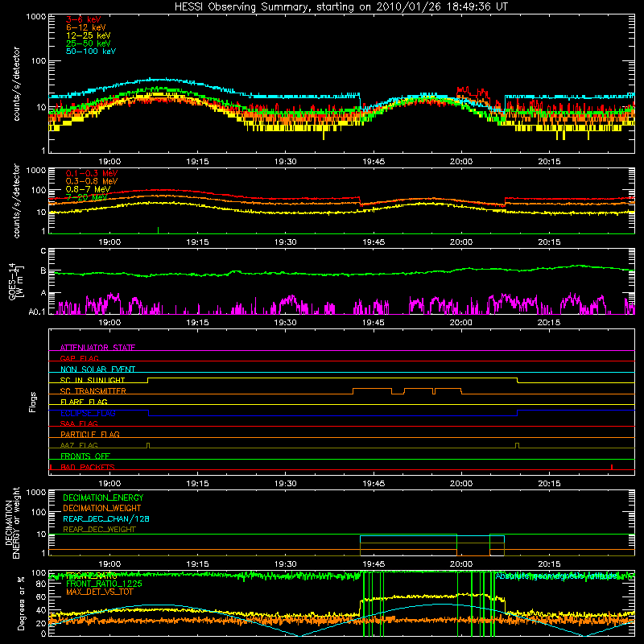Click the 25-50 keV legend entry
Screen dimensions: 644x644
click(x=88, y=43)
